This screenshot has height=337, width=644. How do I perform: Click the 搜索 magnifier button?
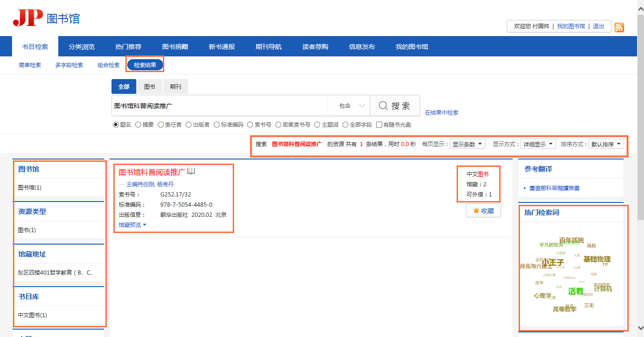click(x=394, y=106)
